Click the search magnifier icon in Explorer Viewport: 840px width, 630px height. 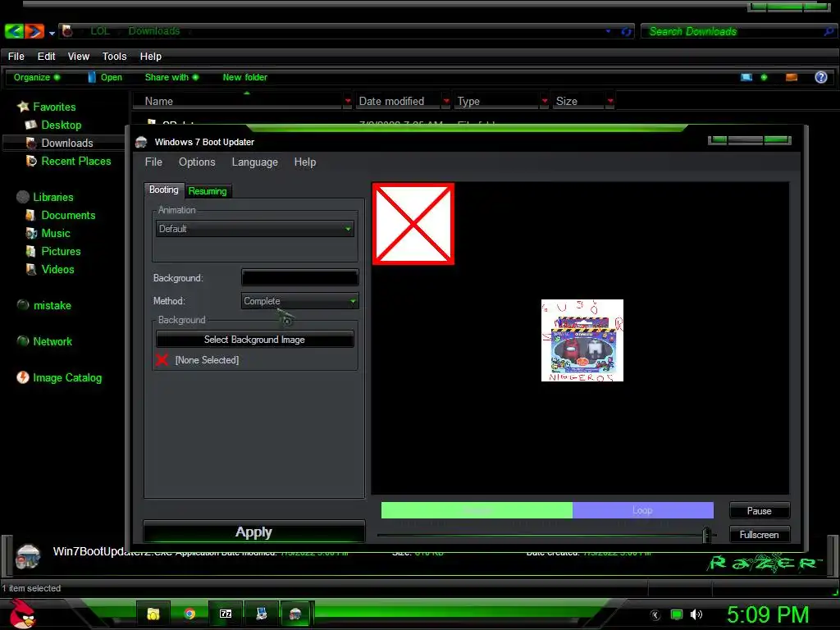829,32
